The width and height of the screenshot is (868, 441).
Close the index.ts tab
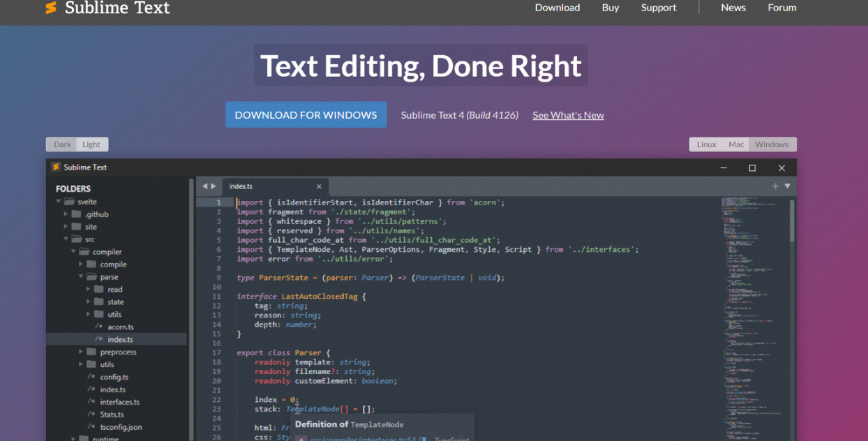[x=319, y=186]
